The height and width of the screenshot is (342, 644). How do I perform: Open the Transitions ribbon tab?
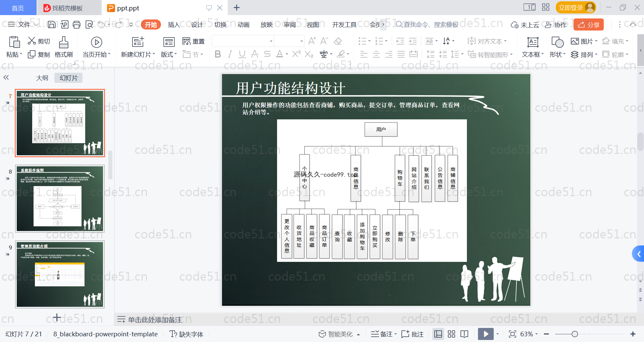click(x=220, y=24)
